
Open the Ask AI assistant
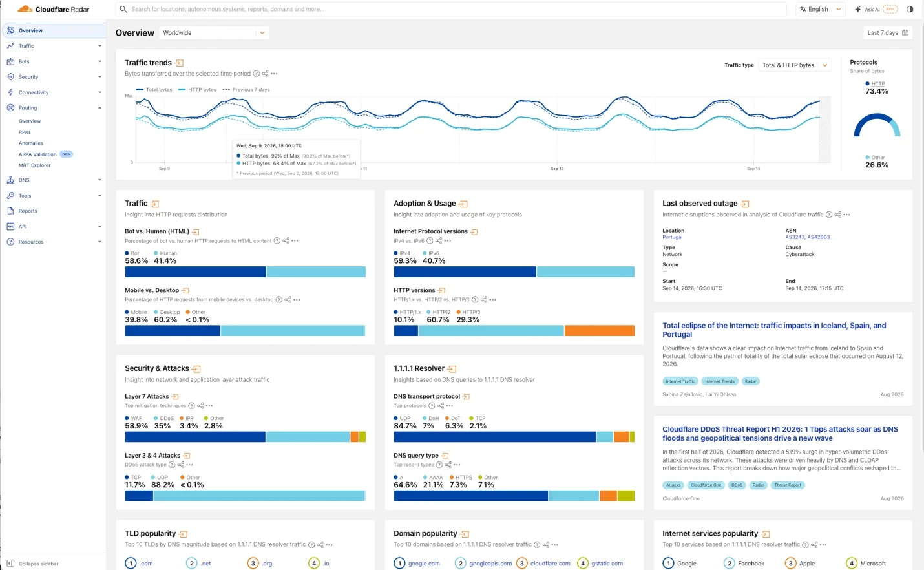point(876,9)
